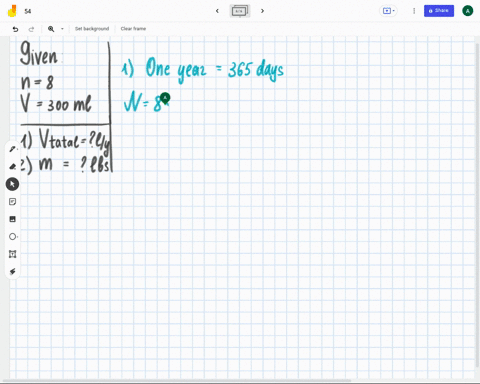Click the handwritten 'n = 8' line

37,82
